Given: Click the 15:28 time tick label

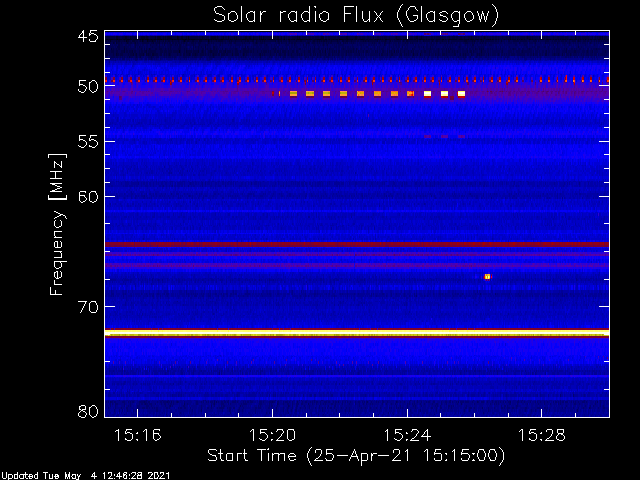Looking at the screenshot, I should pos(542,435).
